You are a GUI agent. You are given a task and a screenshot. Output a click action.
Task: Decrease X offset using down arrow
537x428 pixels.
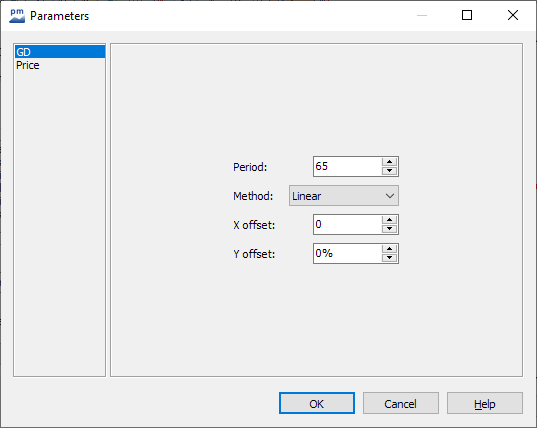pos(389,229)
